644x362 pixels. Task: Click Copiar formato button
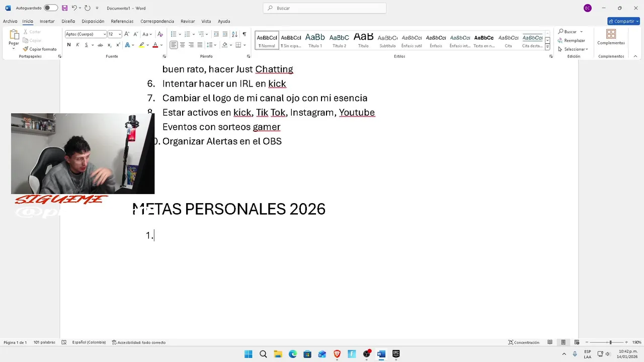point(40,49)
